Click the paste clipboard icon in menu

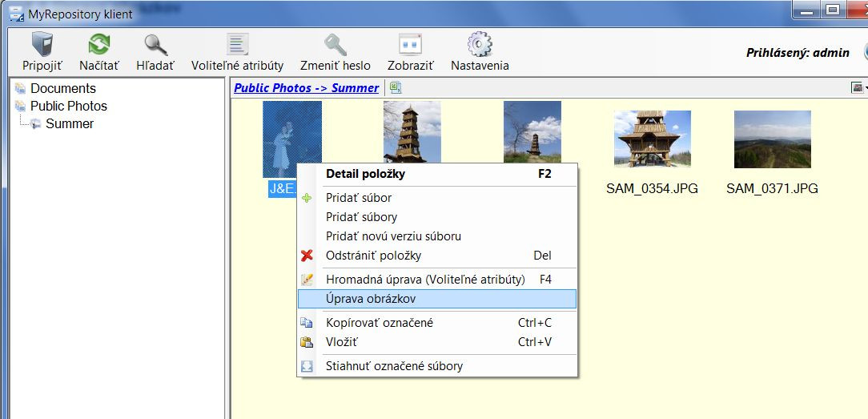[307, 342]
